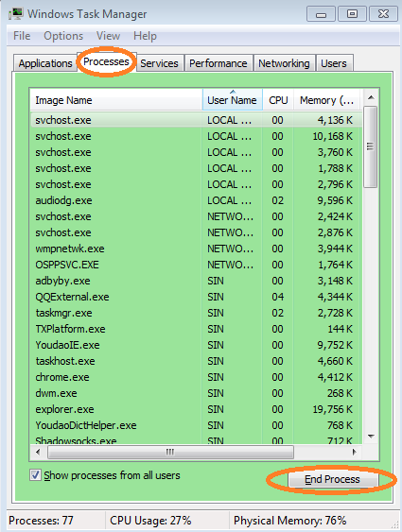This screenshot has width=402, height=532.
Task: Open the Performance tab
Action: [218, 63]
